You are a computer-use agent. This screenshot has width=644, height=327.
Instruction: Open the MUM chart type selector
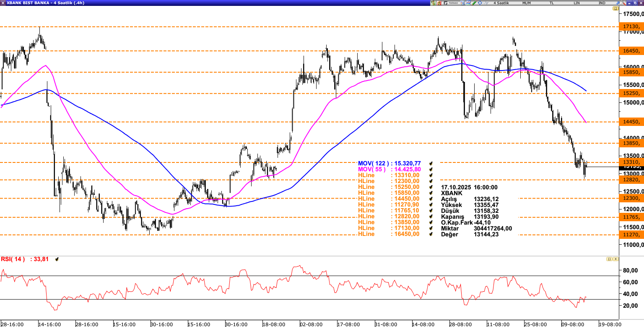pyautogui.click(x=527, y=3)
